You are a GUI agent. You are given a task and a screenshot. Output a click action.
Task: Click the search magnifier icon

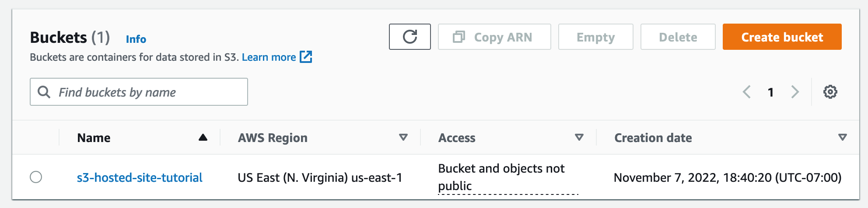44,92
